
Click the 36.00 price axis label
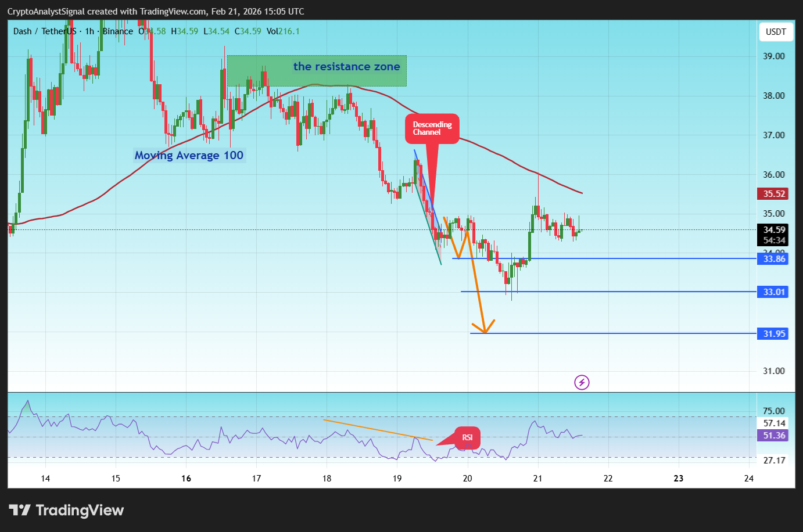click(x=774, y=175)
